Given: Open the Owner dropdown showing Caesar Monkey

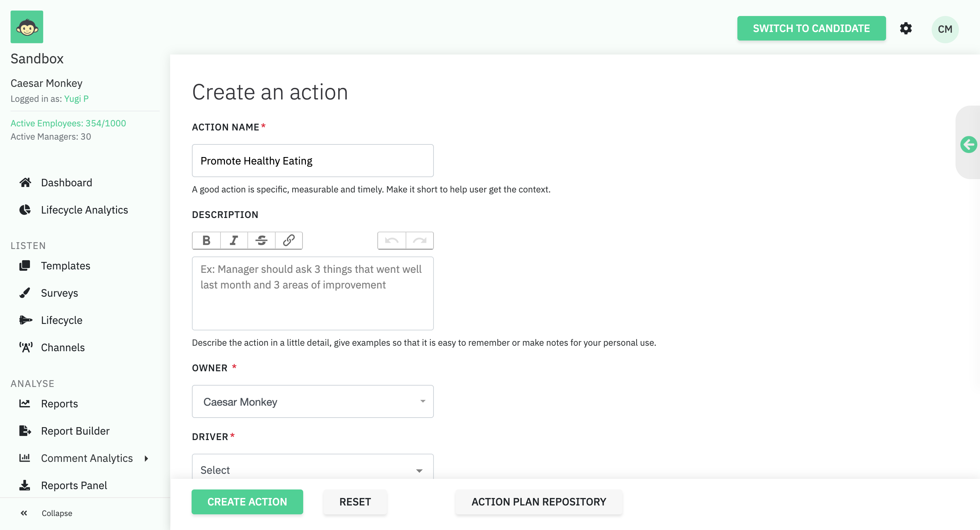Looking at the screenshot, I should point(312,401).
